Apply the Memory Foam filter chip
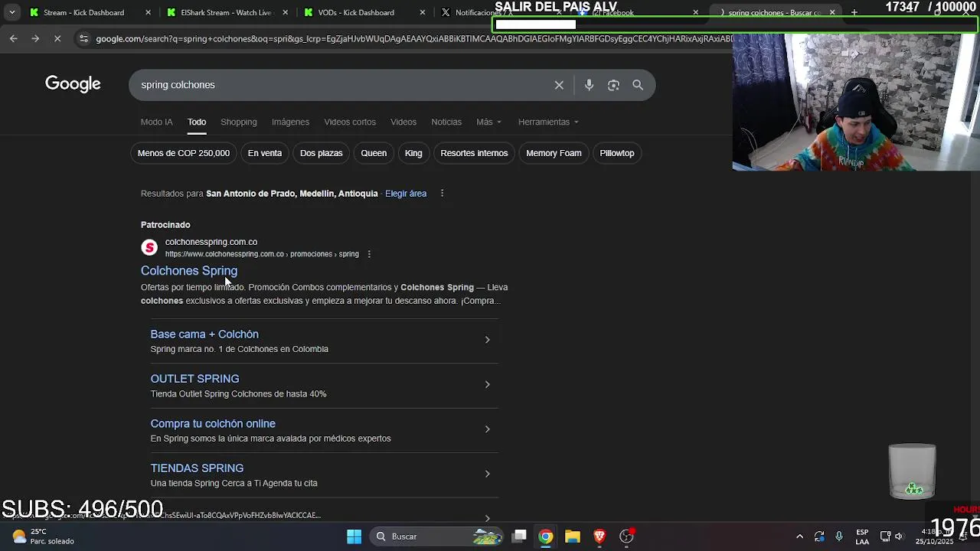 coord(554,153)
